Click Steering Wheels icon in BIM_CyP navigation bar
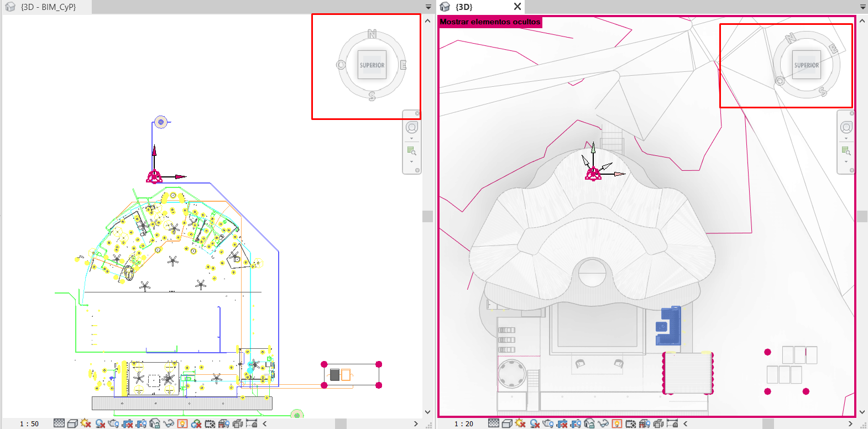Image resolution: width=868 pixels, height=429 pixels. 412,128
